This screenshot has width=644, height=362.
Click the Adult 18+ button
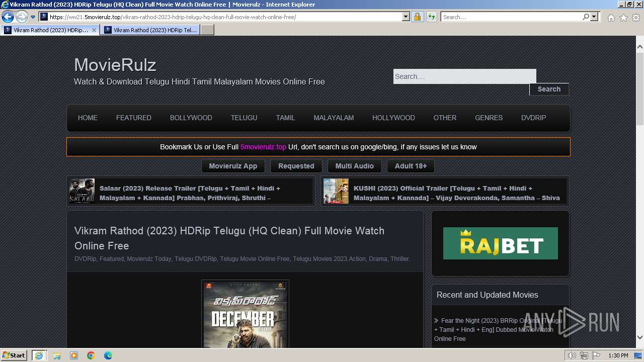tap(411, 166)
